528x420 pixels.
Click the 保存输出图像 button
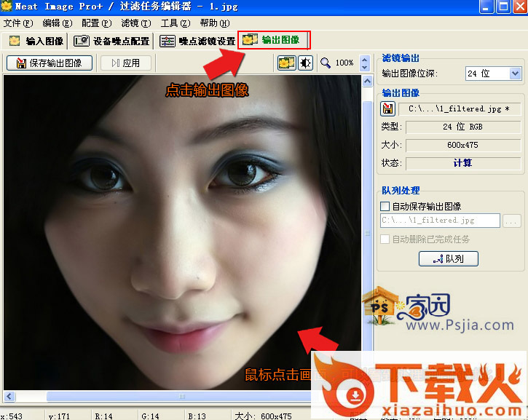pos(50,63)
